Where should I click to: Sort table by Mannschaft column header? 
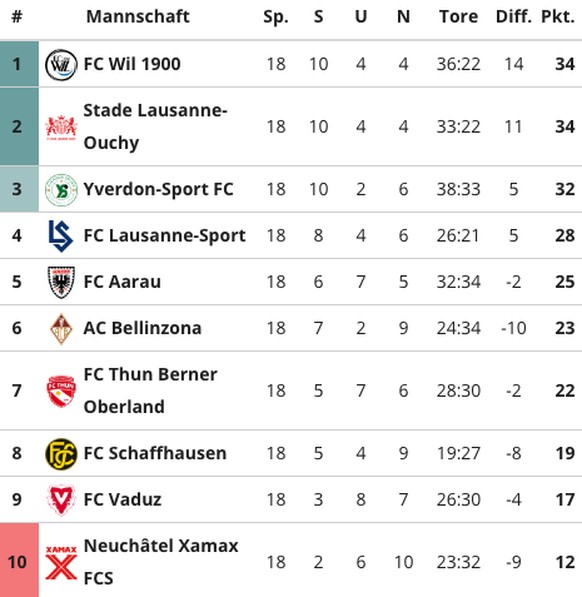pyautogui.click(x=137, y=17)
